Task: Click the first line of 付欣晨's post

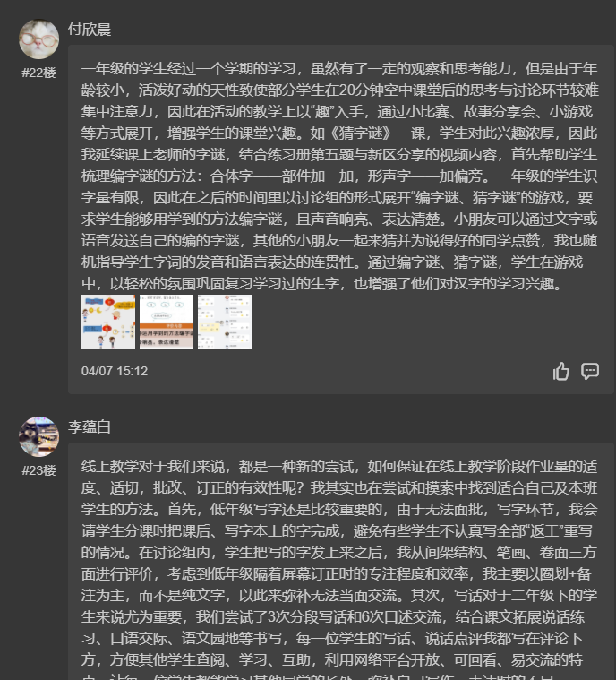Action: (x=339, y=68)
